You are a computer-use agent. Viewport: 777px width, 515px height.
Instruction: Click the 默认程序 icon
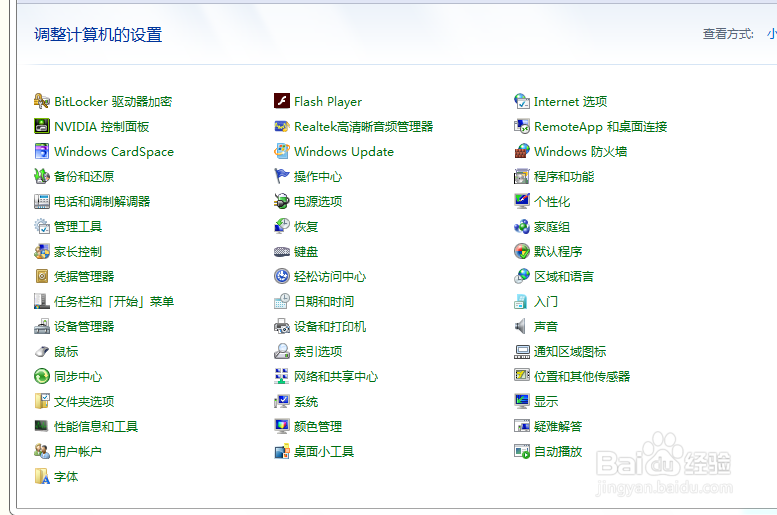522,251
